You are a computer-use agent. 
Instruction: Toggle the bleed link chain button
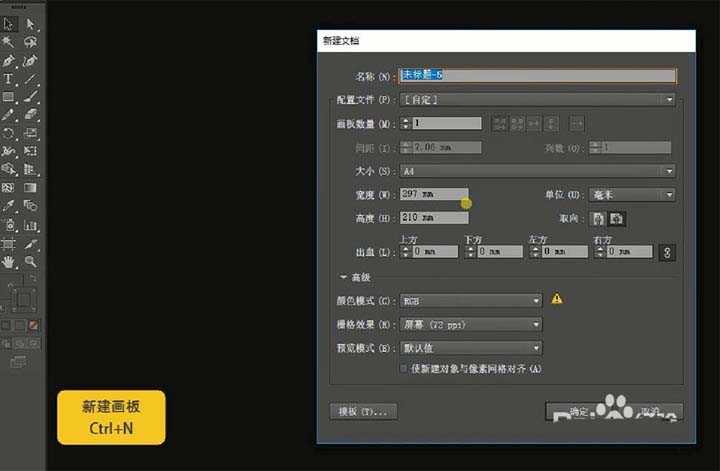point(667,252)
